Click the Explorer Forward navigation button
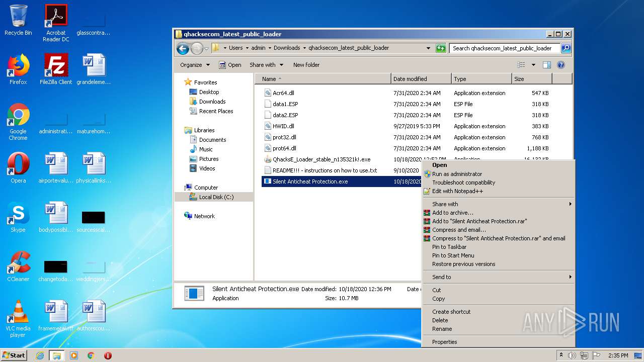644x362 pixels. coord(197,48)
